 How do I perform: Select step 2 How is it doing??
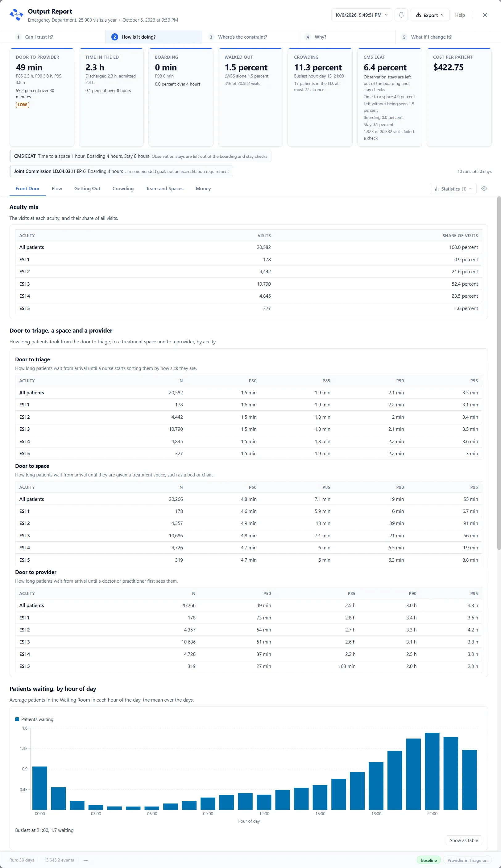click(x=153, y=37)
